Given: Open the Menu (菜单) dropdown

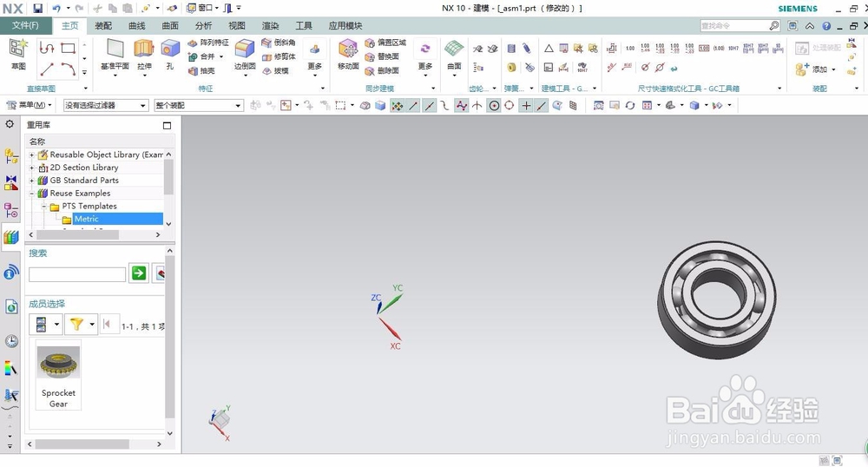Looking at the screenshot, I should (30, 105).
